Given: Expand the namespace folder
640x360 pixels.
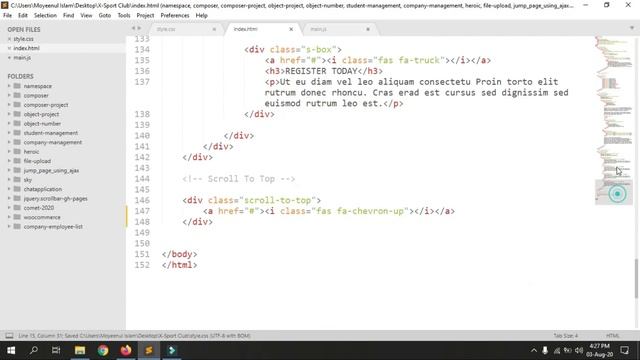Looking at the screenshot, I should (x=9, y=86).
